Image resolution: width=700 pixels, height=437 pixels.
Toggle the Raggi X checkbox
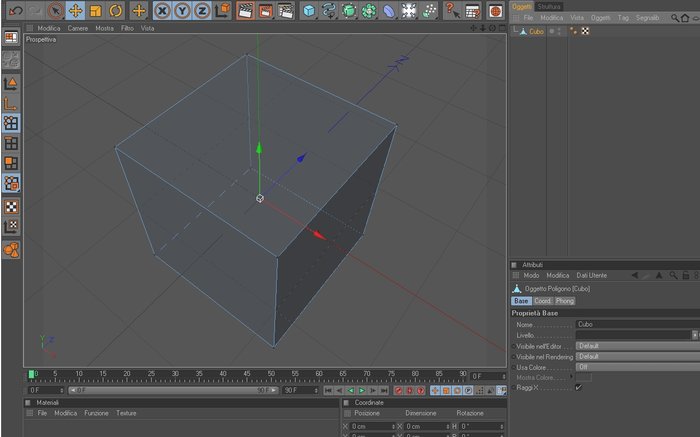pyautogui.click(x=579, y=387)
